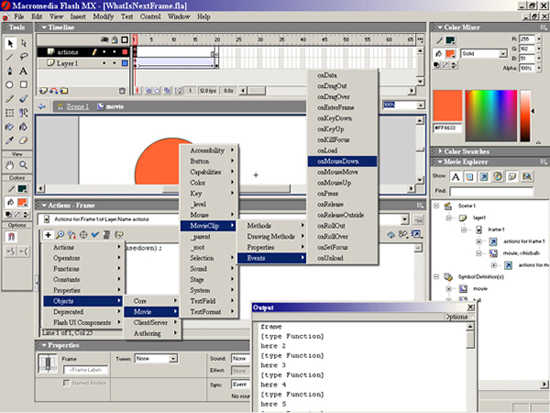Select the Paint Bucket tool

click(x=24, y=127)
